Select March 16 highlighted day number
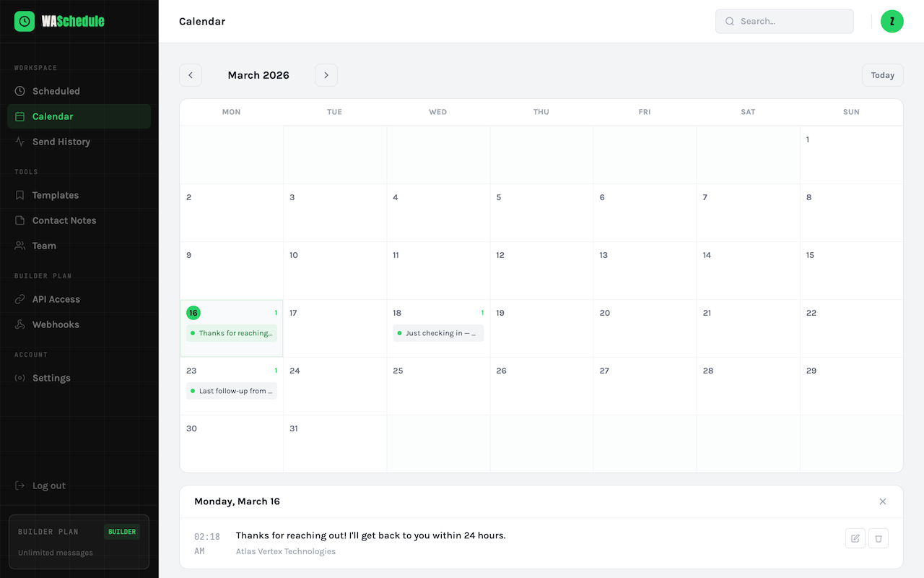Image resolution: width=924 pixels, height=578 pixels. pos(193,313)
